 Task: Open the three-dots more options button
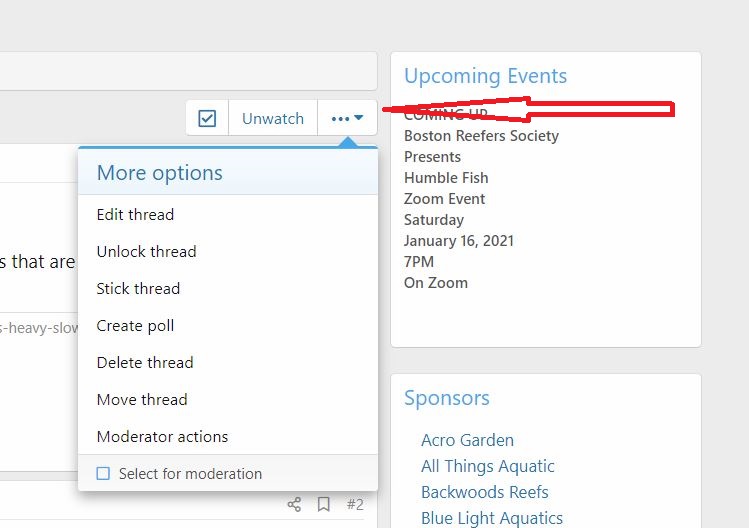pyautogui.click(x=347, y=118)
